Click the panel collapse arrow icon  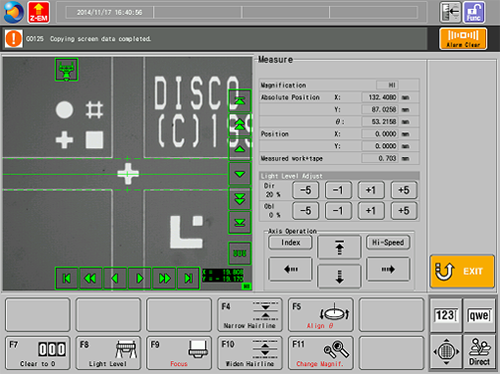(x=450, y=12)
